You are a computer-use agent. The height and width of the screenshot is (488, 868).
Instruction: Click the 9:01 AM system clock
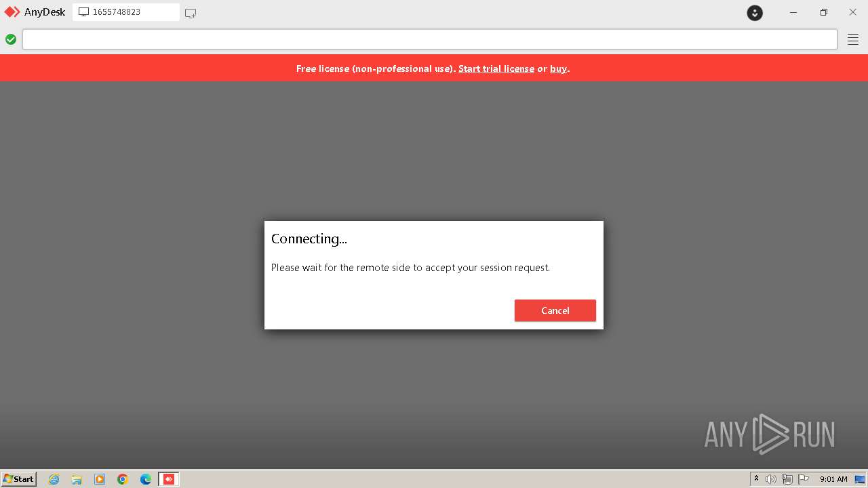point(833,479)
